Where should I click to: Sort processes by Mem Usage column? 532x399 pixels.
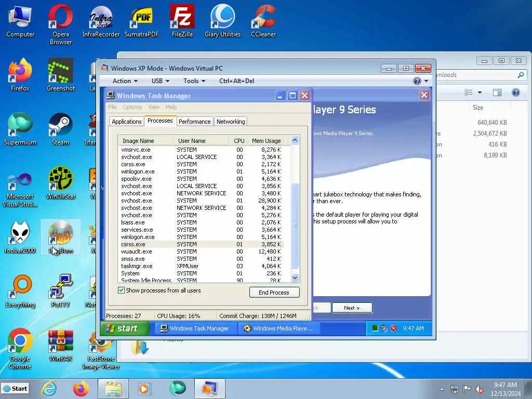pos(266,140)
